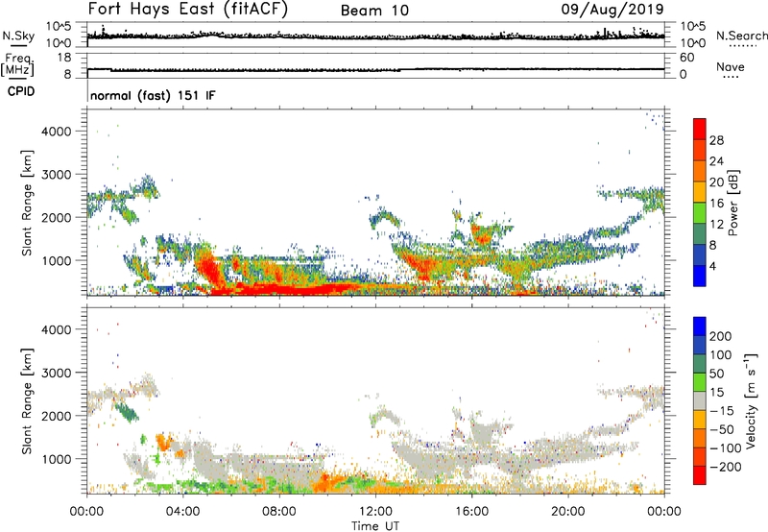Select the 'normal (fast) 151 IF' text
Image resolution: width=768 pixels, height=532 pixels.
pyautogui.click(x=153, y=95)
